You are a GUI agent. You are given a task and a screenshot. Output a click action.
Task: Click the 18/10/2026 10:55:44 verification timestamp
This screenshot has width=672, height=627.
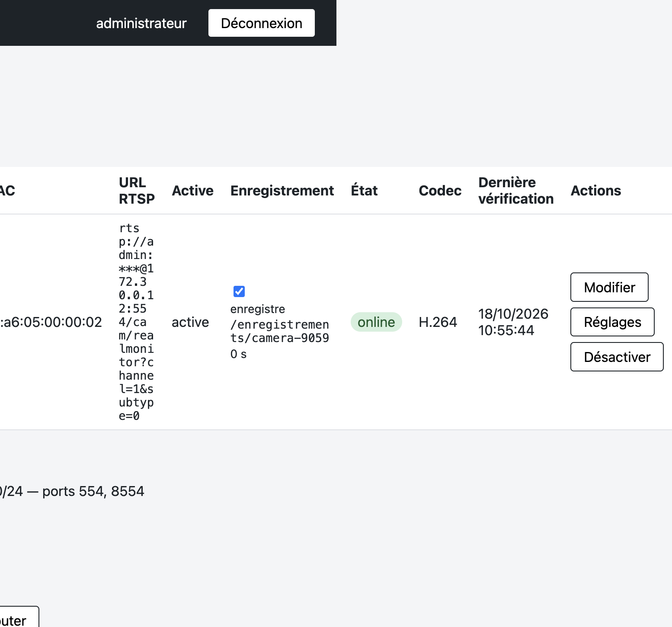(513, 322)
